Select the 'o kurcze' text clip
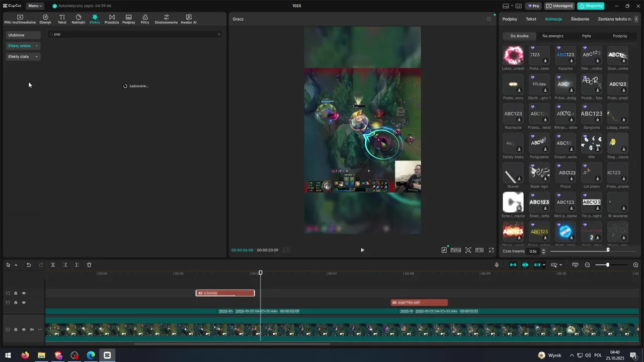The width and height of the screenshot is (644, 362). pyautogui.click(x=225, y=293)
